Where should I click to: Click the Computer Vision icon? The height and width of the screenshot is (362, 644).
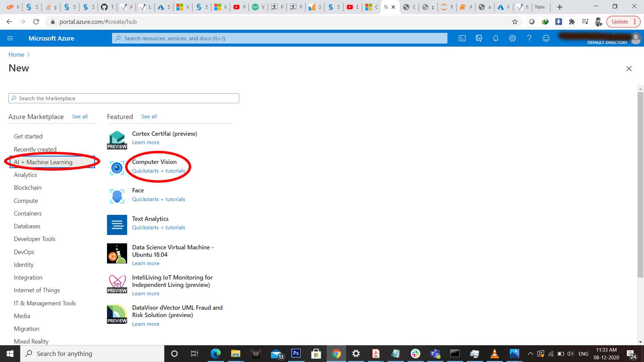pyautogui.click(x=117, y=167)
